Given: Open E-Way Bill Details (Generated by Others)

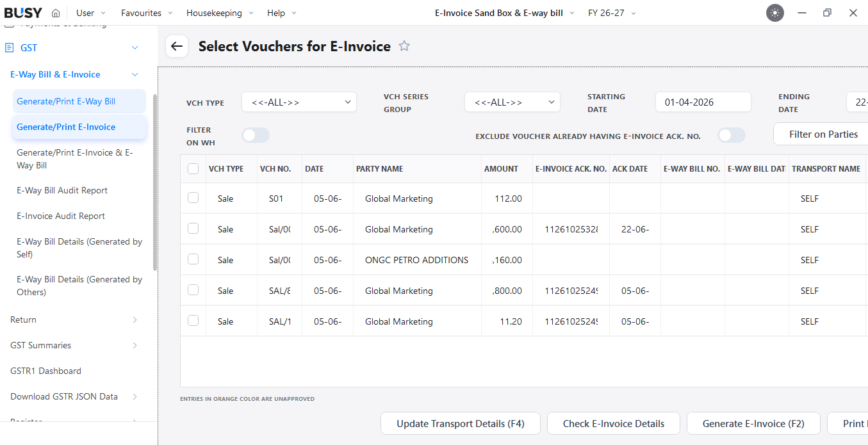Looking at the screenshot, I should (x=79, y=286).
